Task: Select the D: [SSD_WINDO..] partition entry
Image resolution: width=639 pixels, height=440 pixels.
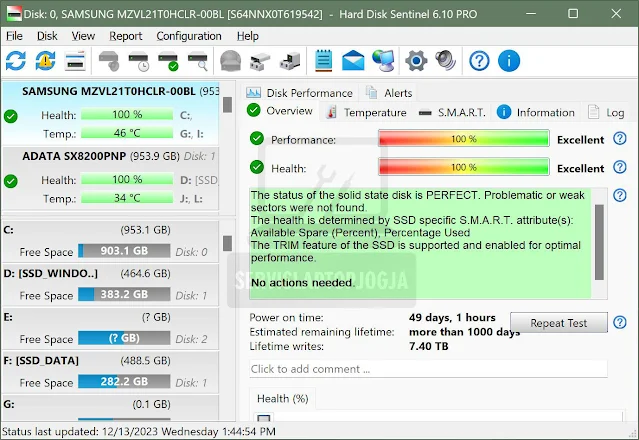Action: point(110,284)
